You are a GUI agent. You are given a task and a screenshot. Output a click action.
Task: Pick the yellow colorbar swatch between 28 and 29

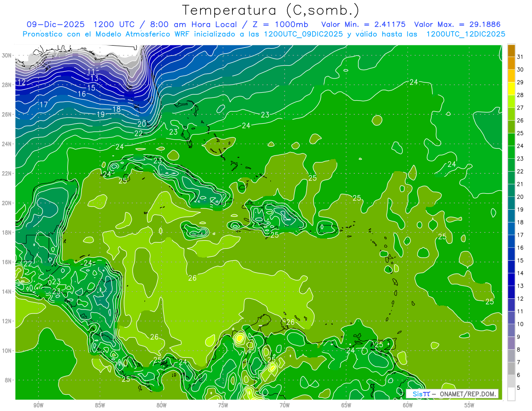tap(511, 89)
